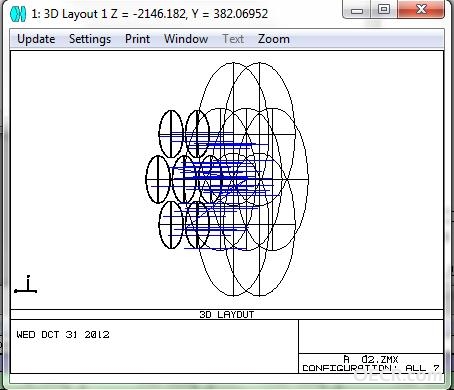This screenshot has width=454, height=390.
Task: Click the greyed-out Text menu
Action: [x=233, y=39]
